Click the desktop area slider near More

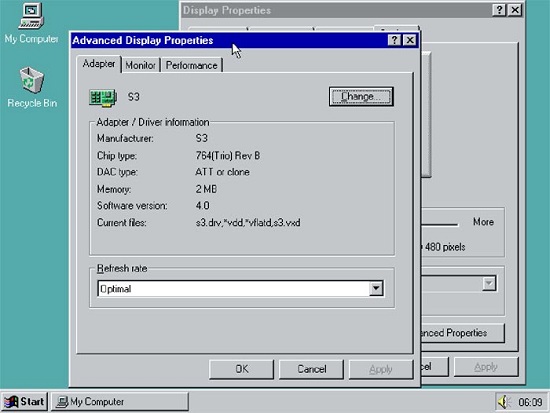click(440, 224)
